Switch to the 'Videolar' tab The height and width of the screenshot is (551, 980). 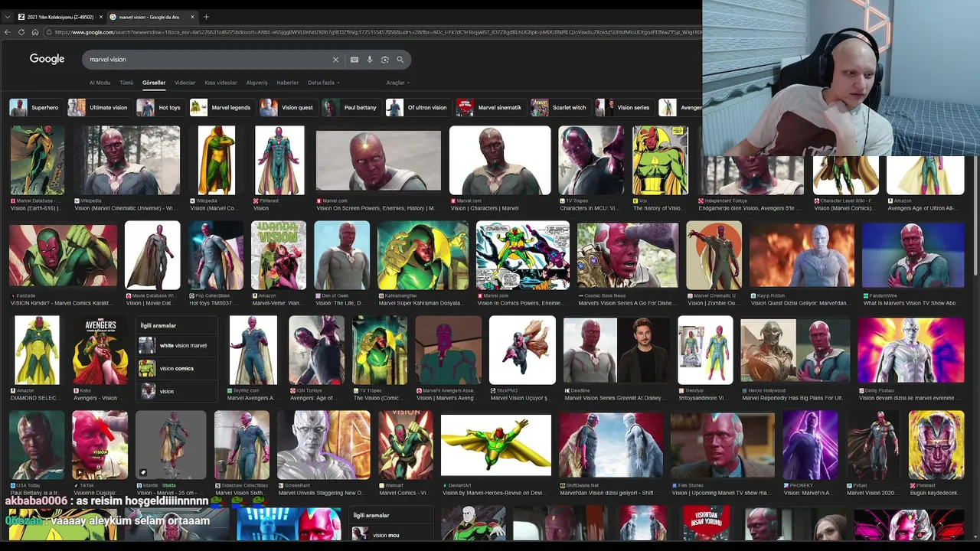[x=185, y=83]
